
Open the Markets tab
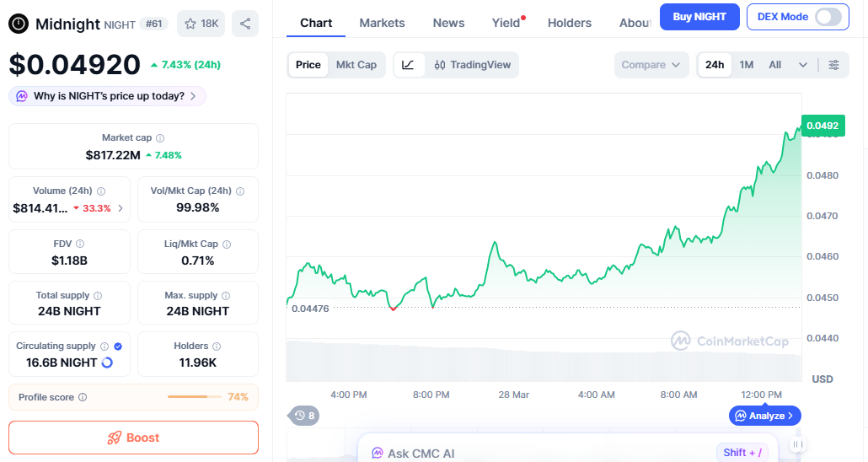point(382,24)
